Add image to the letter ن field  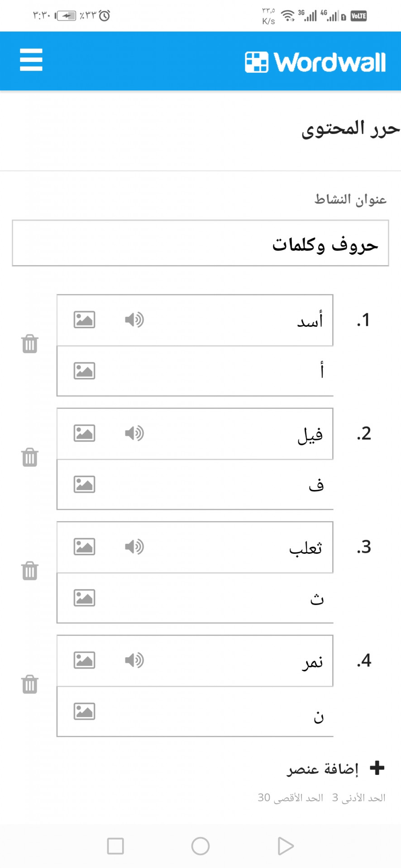pyautogui.click(x=84, y=711)
